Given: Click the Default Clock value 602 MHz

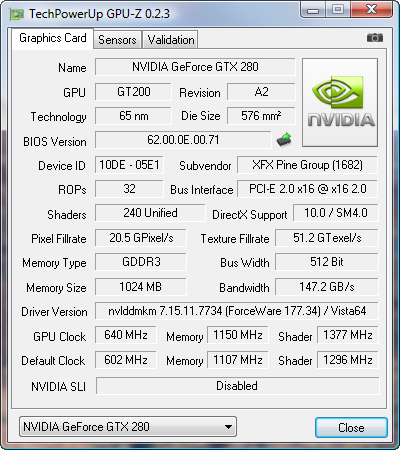Looking at the screenshot, I should (126, 360).
